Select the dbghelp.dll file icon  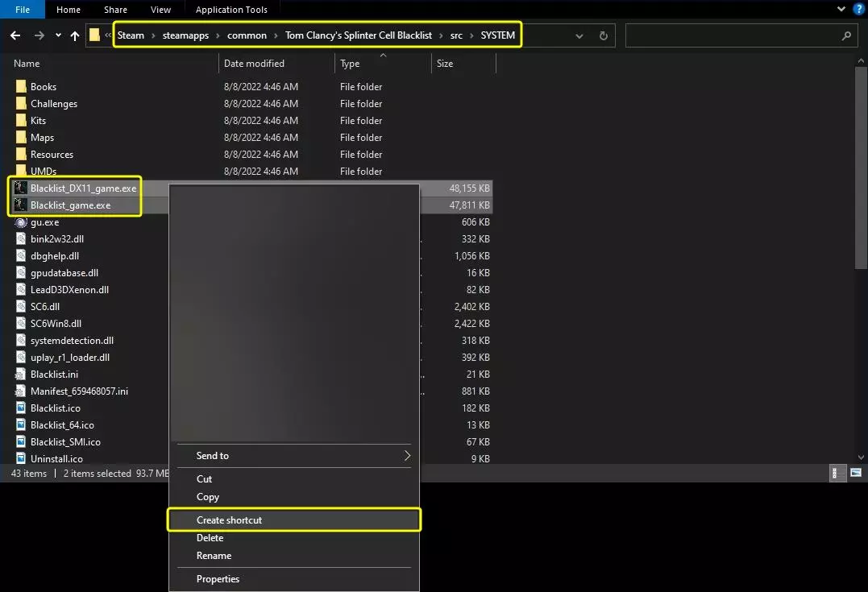pos(21,255)
